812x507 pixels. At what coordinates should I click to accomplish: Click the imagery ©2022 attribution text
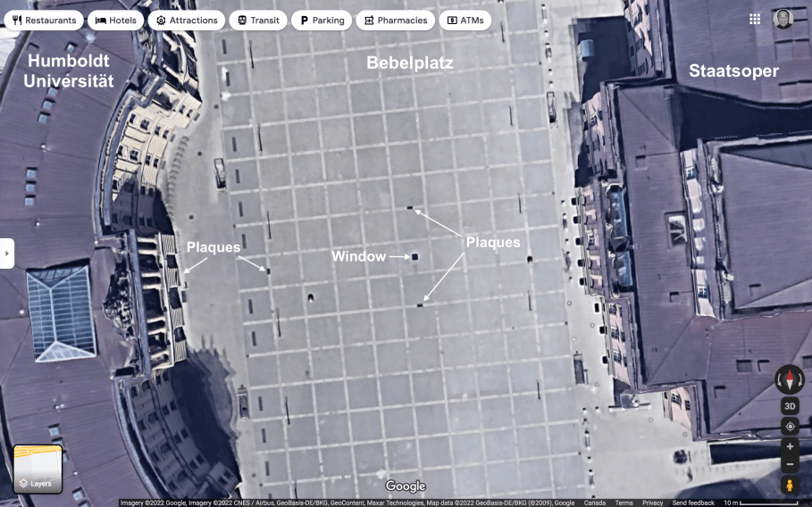[347, 503]
